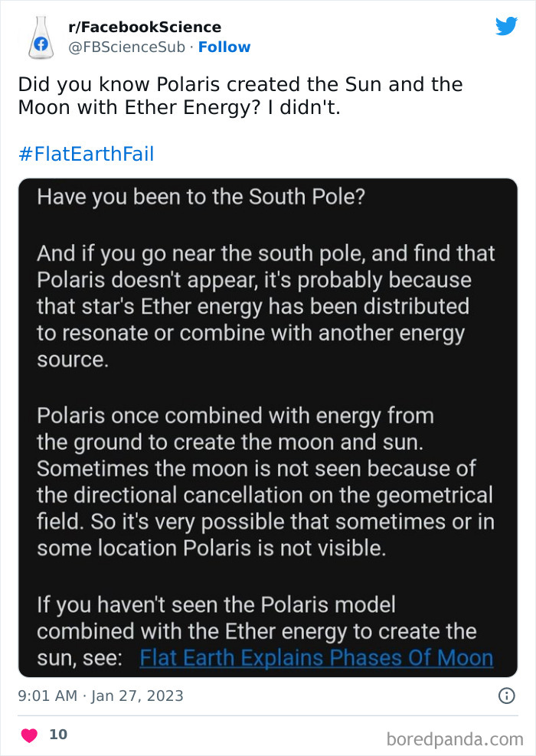The width and height of the screenshot is (536, 756).
Task: Toggle following by pressing Follow
Action: click(224, 47)
